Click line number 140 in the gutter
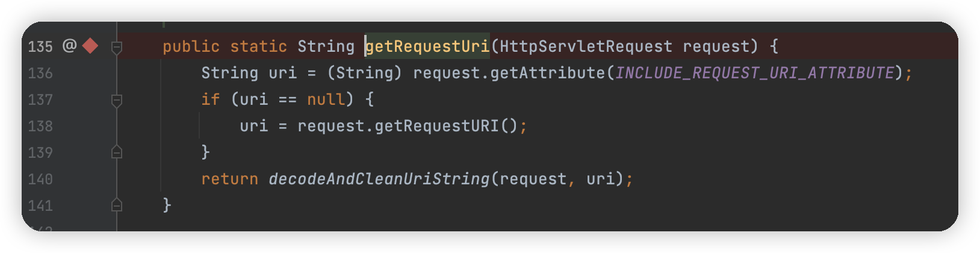The image size is (980, 253). 40,179
